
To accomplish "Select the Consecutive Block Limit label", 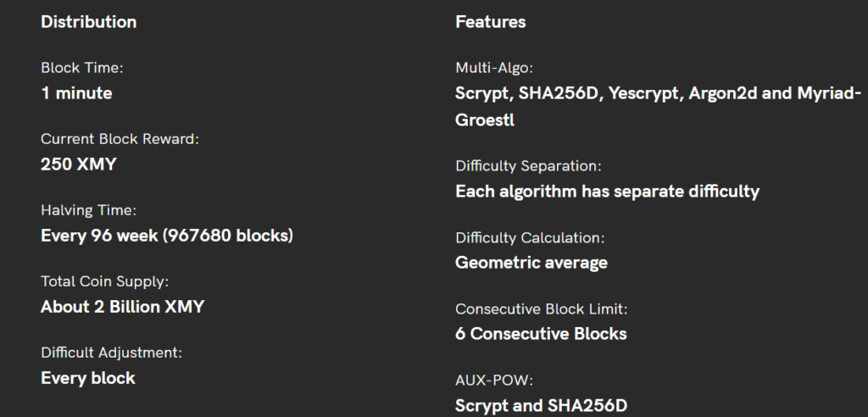I will tap(541, 309).
